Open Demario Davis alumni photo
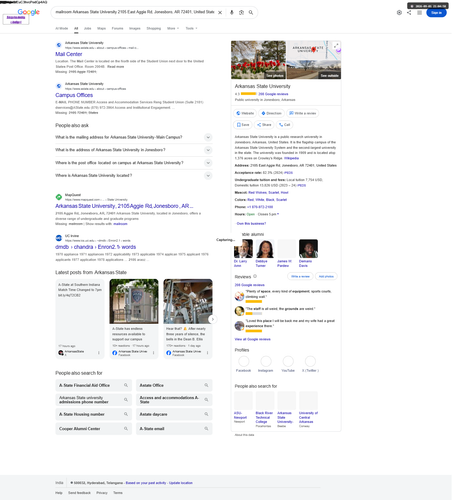 point(308,249)
